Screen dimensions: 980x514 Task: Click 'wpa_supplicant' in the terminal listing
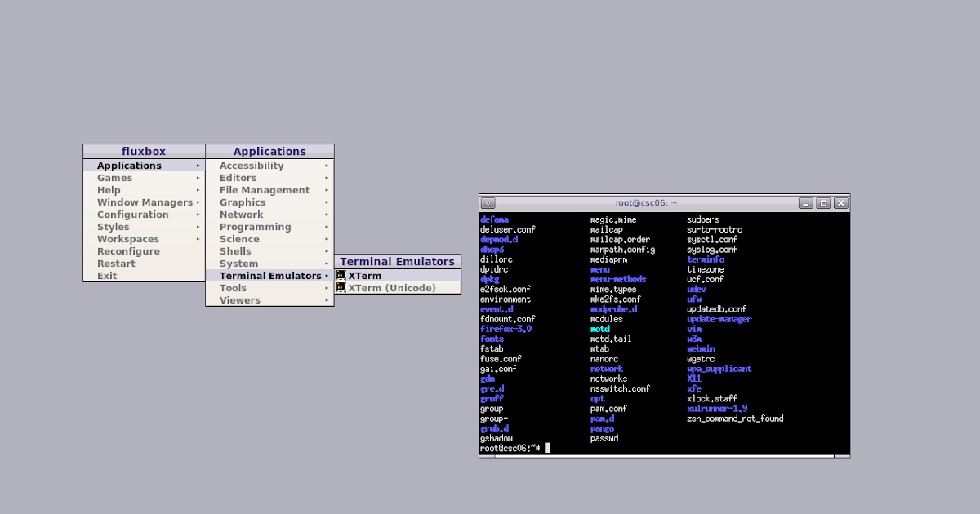719,369
